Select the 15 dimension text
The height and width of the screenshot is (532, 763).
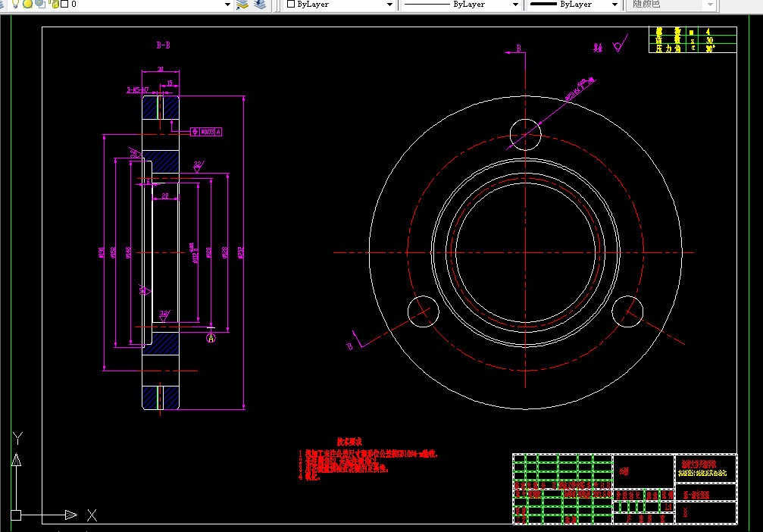(x=170, y=83)
